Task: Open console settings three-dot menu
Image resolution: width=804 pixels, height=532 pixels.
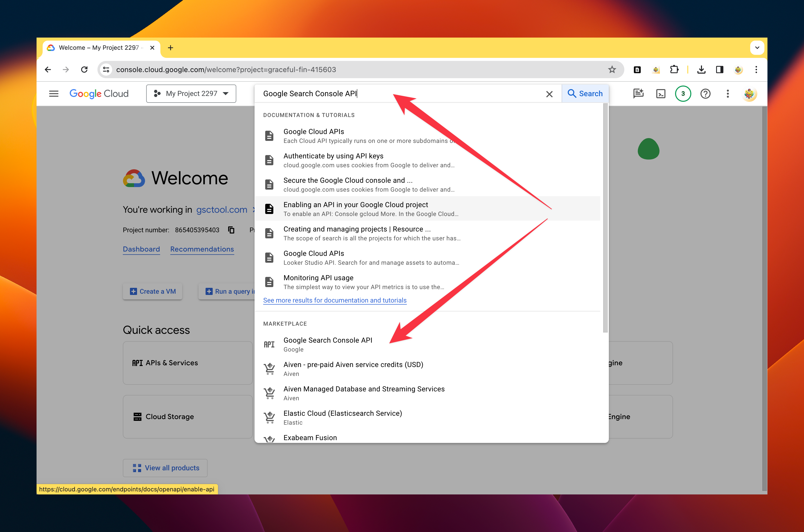Action: [x=728, y=94]
